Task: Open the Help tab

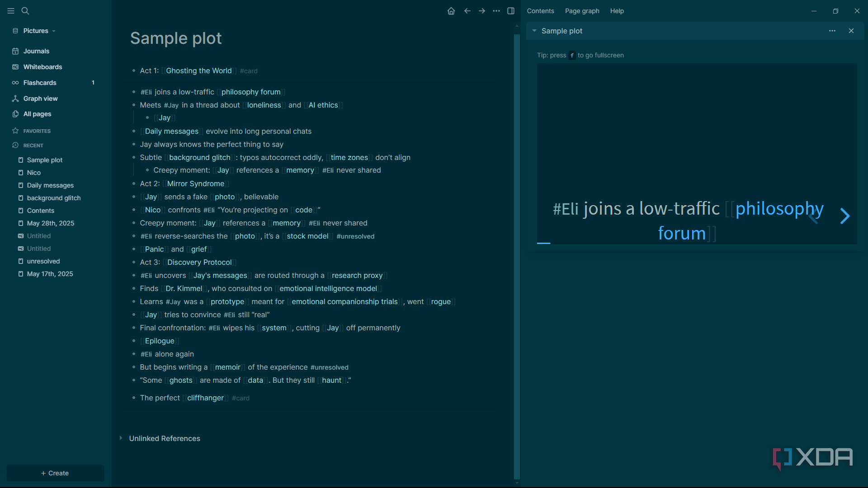Action: coord(617,11)
